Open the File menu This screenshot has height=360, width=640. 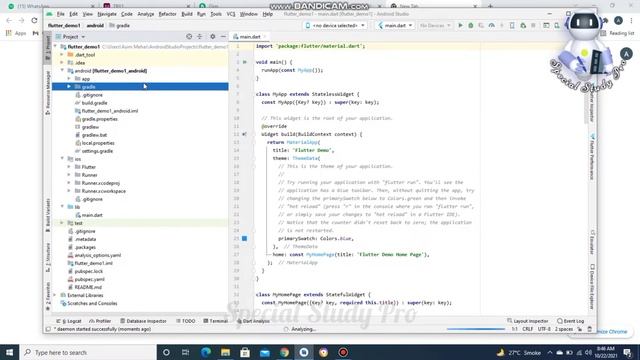60,14
